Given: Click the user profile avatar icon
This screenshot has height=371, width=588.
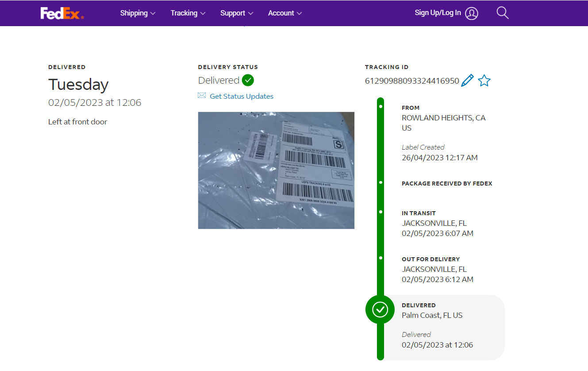Looking at the screenshot, I should [x=472, y=13].
